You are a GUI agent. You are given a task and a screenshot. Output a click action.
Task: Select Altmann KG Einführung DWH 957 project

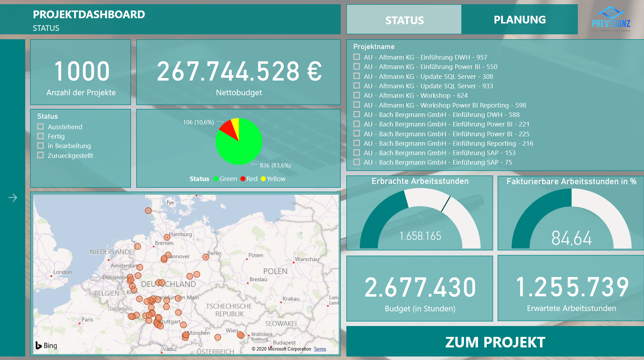click(356, 57)
